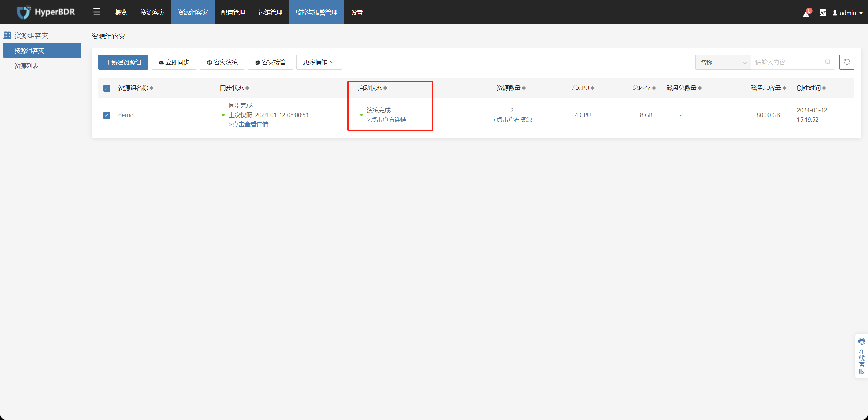Open the 设置 nav tab
This screenshot has height=420, width=868.
pos(357,12)
